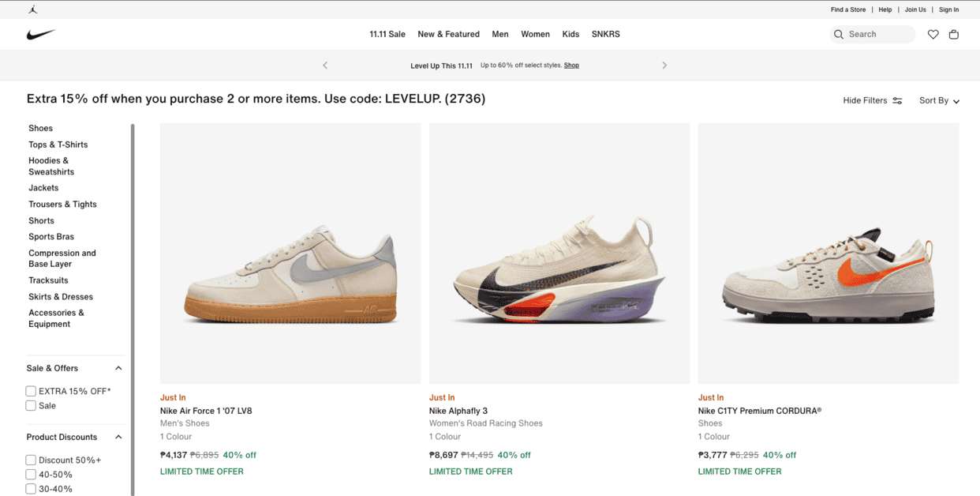Screen dimensions: 980x496
Task: Advance the banner with the right arrow
Action: pyautogui.click(x=664, y=66)
